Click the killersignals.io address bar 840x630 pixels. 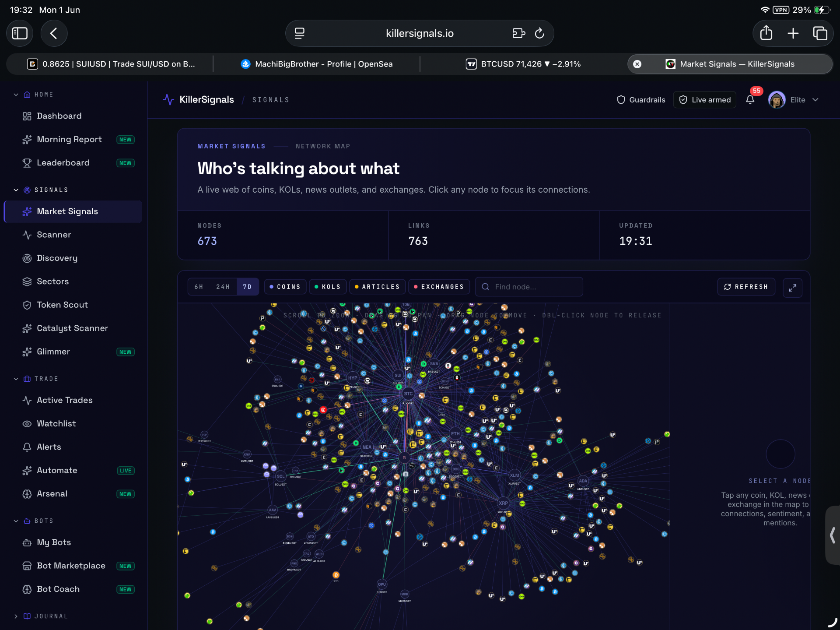(x=420, y=33)
